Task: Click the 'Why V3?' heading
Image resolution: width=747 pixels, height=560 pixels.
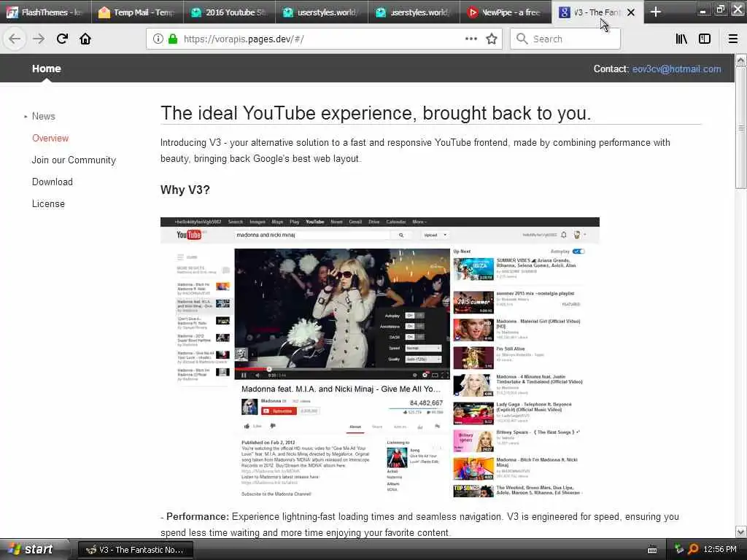Action: tap(185, 190)
